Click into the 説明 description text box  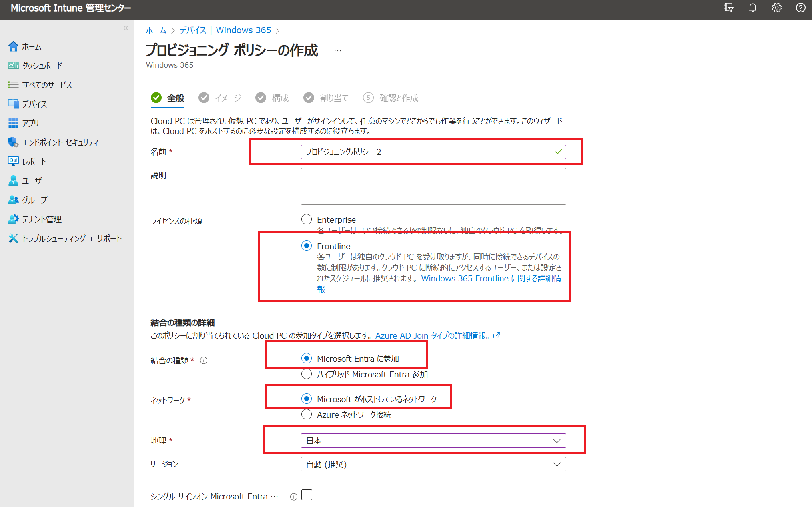(433, 186)
